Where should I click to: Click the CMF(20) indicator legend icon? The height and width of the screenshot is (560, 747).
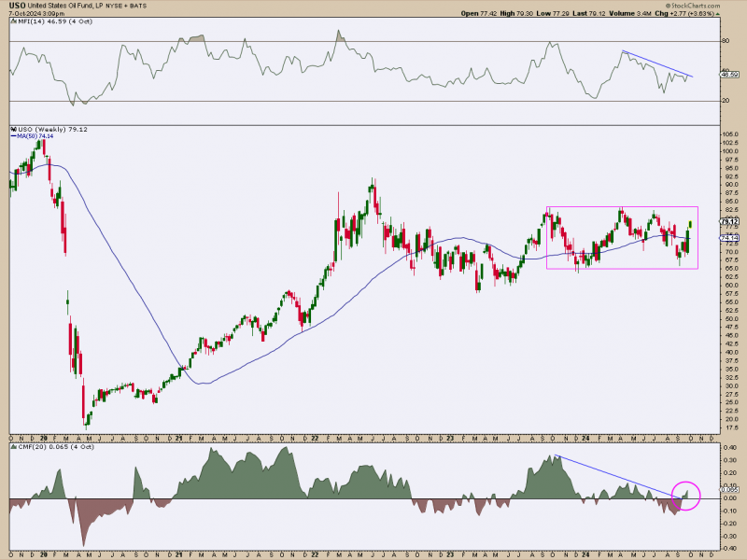click(x=14, y=447)
